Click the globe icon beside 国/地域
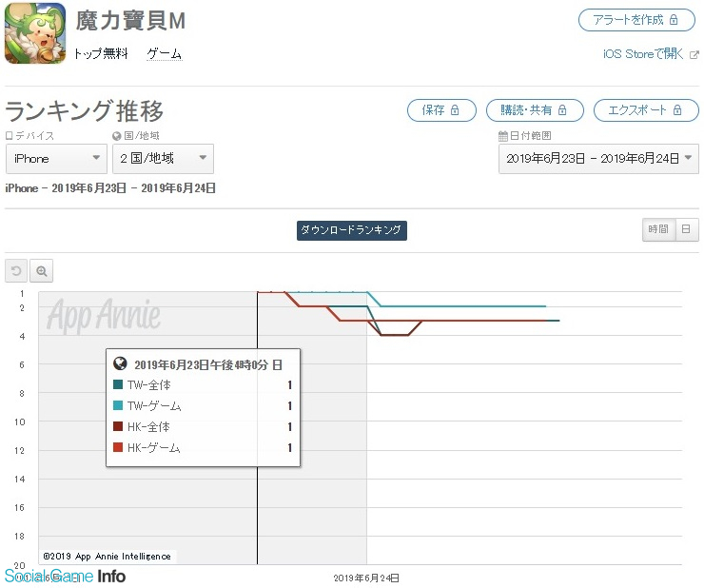Screen dimensions: 704x588 [x=117, y=136]
